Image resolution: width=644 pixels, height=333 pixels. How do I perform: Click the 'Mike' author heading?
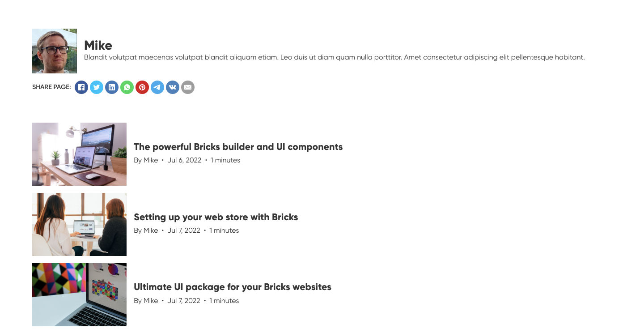[x=98, y=45]
